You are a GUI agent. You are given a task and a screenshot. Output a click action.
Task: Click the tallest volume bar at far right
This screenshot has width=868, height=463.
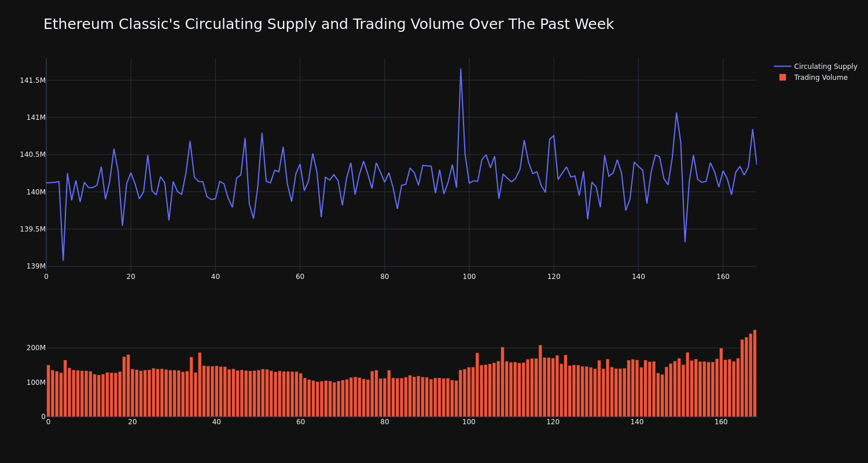(x=755, y=373)
